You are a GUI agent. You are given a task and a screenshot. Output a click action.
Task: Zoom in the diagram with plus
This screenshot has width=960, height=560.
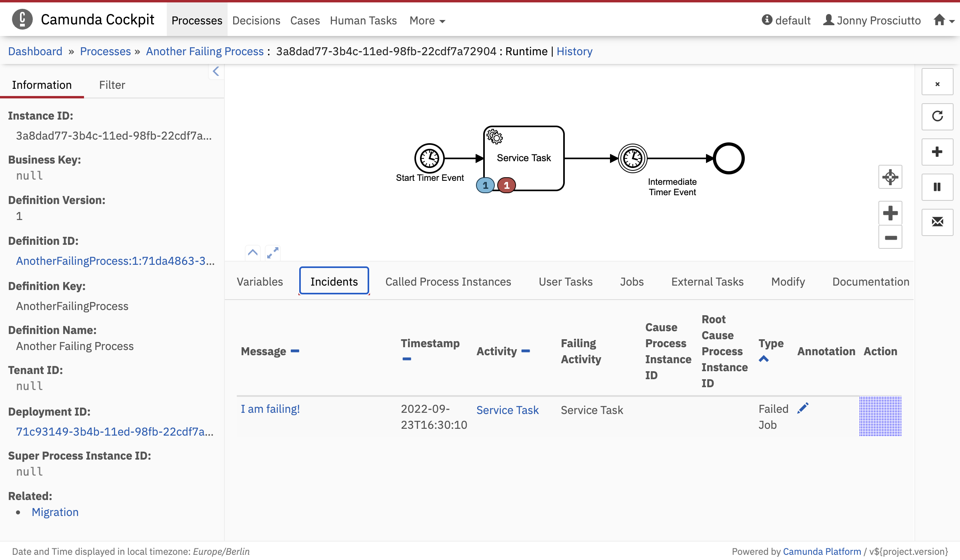[x=890, y=213]
